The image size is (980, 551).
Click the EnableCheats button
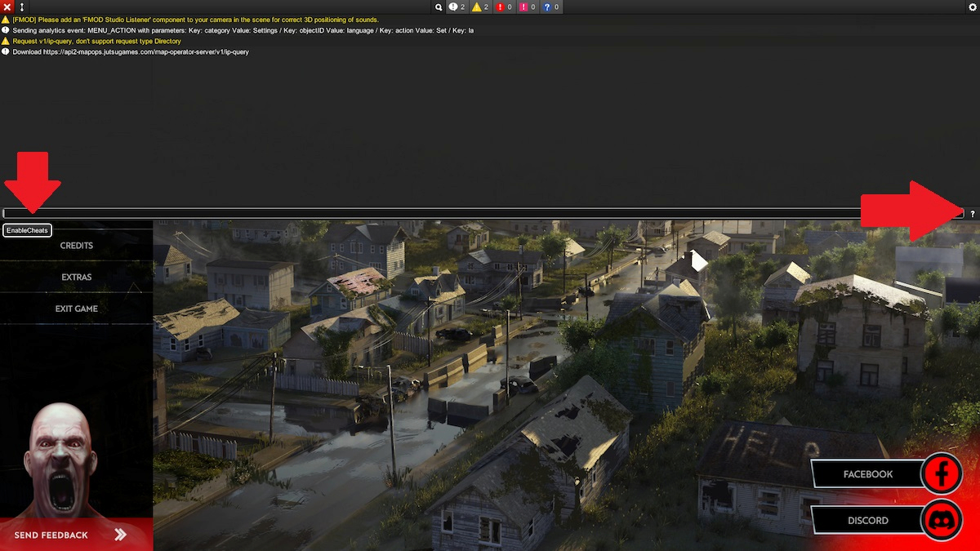26,230
